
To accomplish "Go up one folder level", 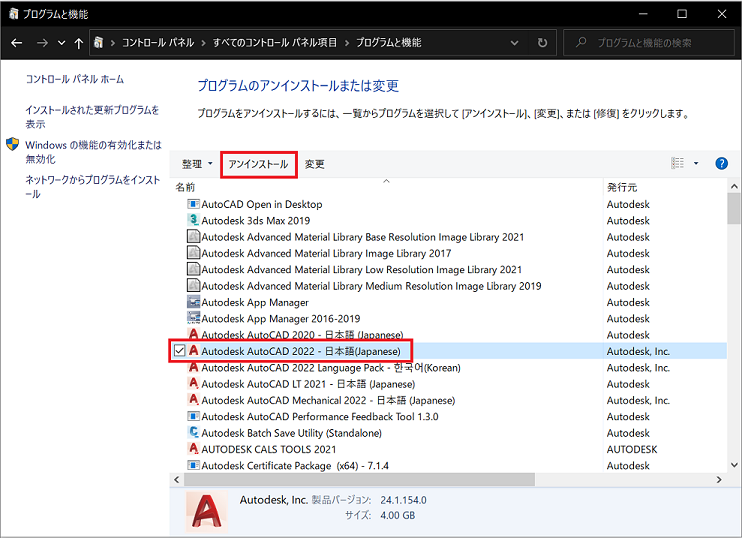I will [79, 43].
